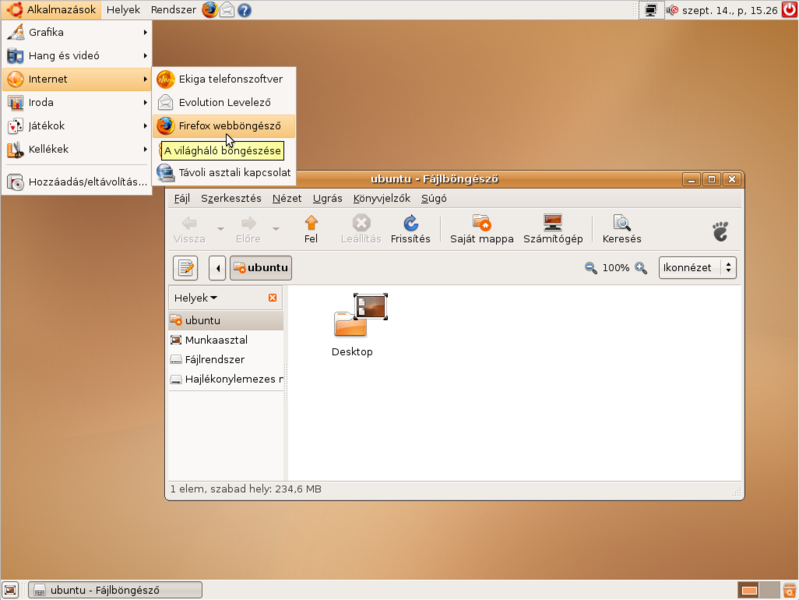Image resolution: width=799 pixels, height=600 pixels.
Task: Click the Keresés search icon
Action: pyautogui.click(x=621, y=223)
